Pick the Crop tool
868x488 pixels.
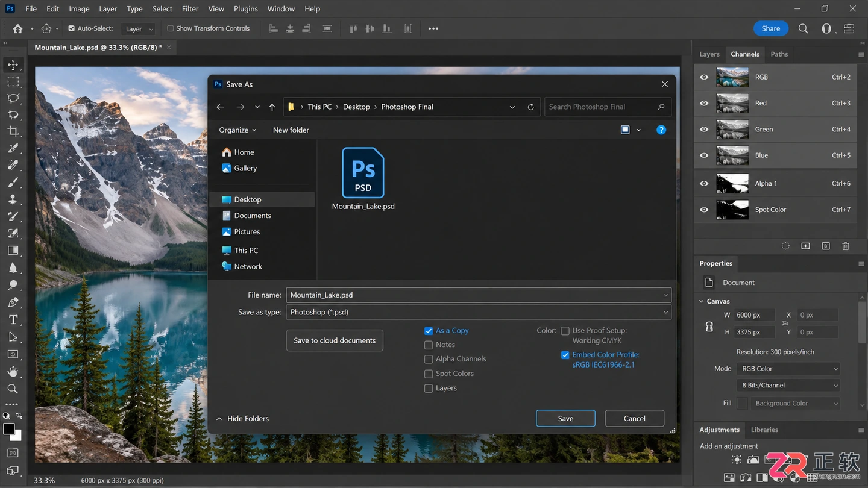[13, 131]
